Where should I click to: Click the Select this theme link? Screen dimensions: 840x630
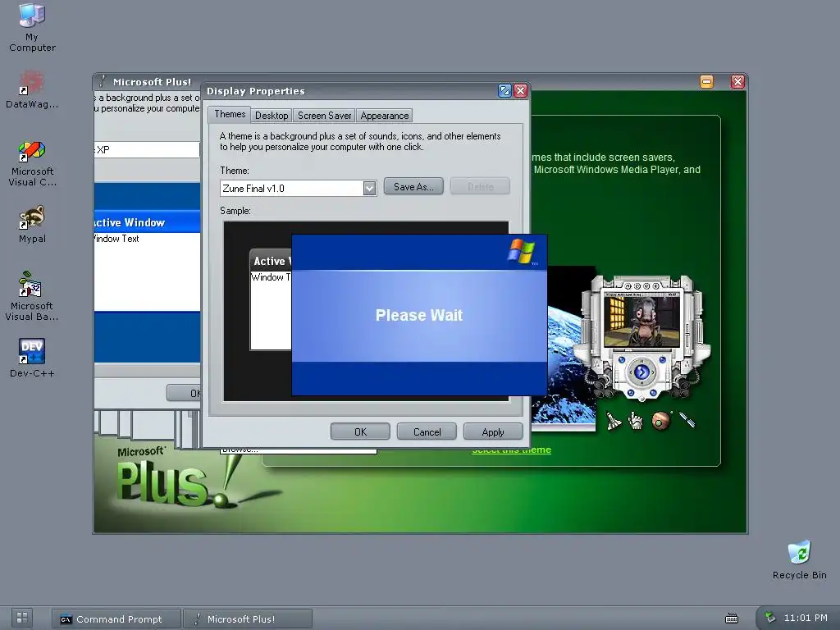tap(512, 450)
